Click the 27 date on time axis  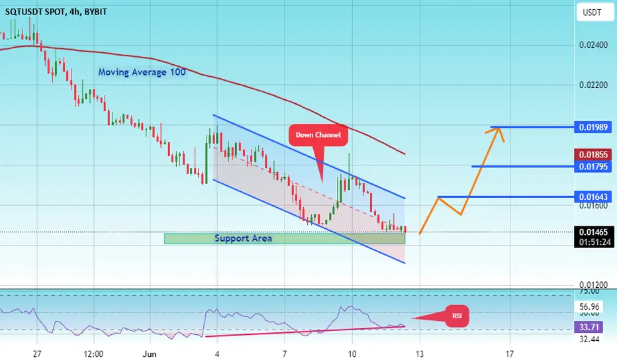[37, 354]
